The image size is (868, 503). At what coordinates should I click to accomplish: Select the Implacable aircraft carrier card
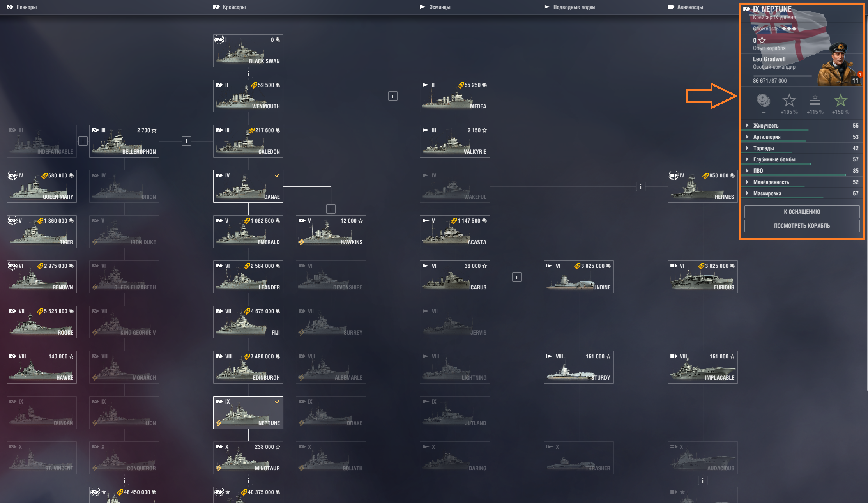coord(703,367)
